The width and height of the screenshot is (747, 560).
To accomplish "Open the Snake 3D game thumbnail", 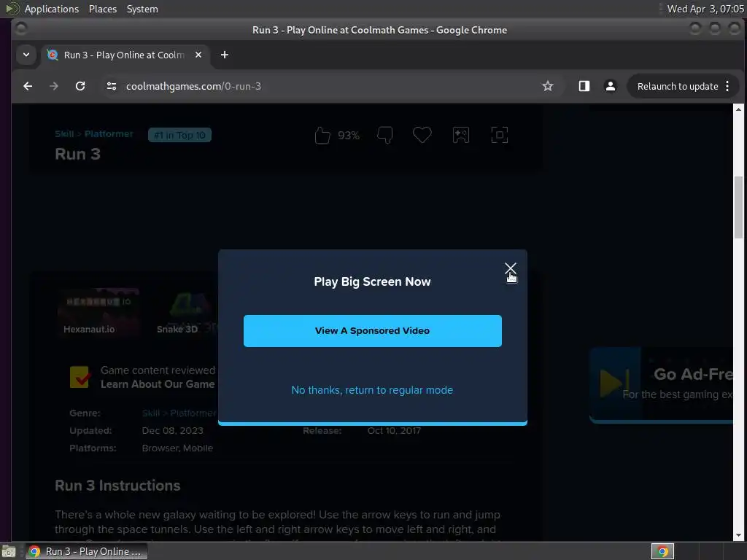I will [x=183, y=312].
